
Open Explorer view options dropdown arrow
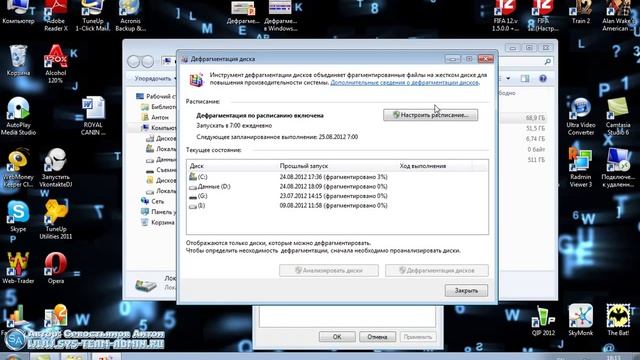508,78
